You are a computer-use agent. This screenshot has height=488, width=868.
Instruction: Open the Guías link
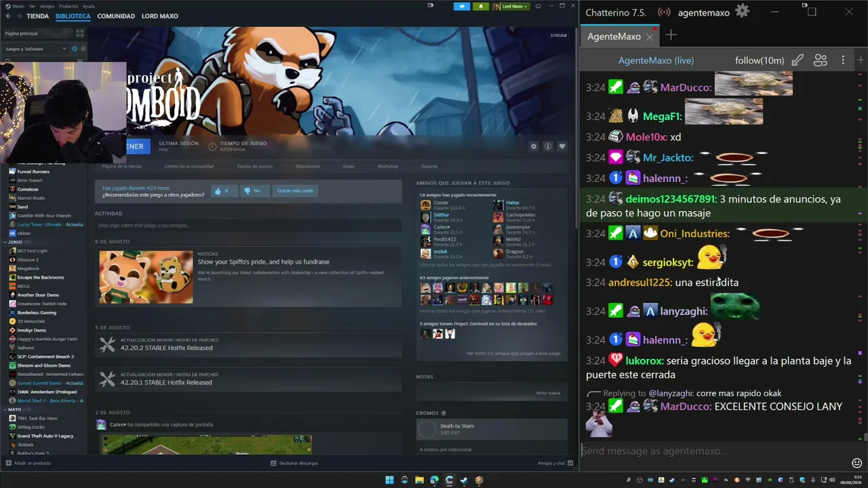click(349, 166)
